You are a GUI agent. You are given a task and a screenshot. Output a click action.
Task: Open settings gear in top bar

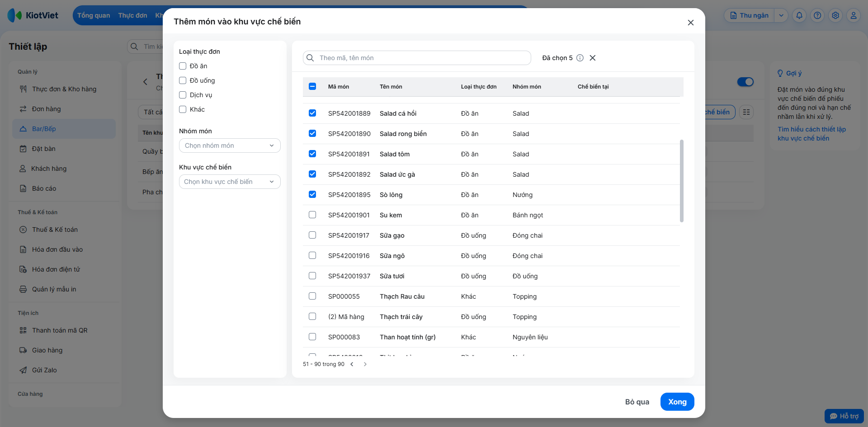click(x=835, y=15)
